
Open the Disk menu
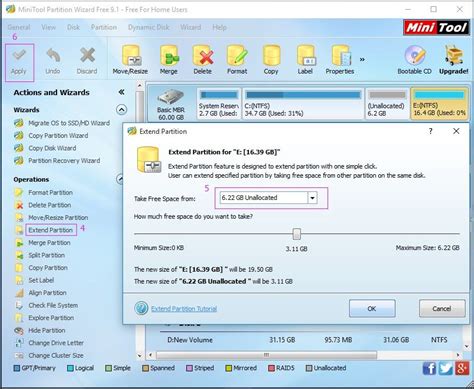click(73, 27)
